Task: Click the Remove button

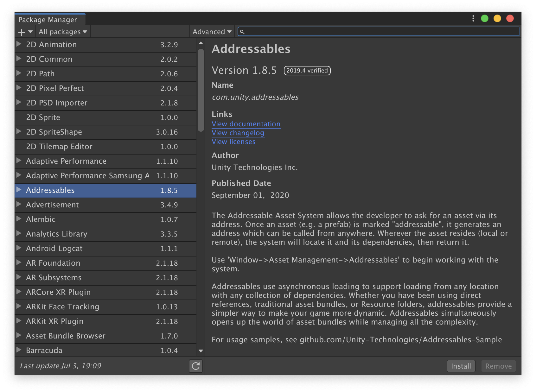Action: [498, 366]
